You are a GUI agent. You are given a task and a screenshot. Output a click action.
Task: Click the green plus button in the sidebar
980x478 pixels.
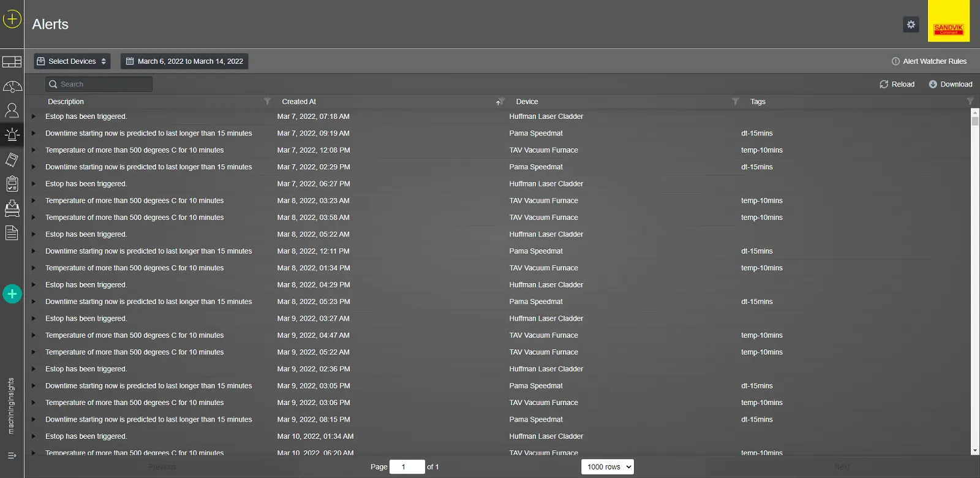pyautogui.click(x=12, y=294)
